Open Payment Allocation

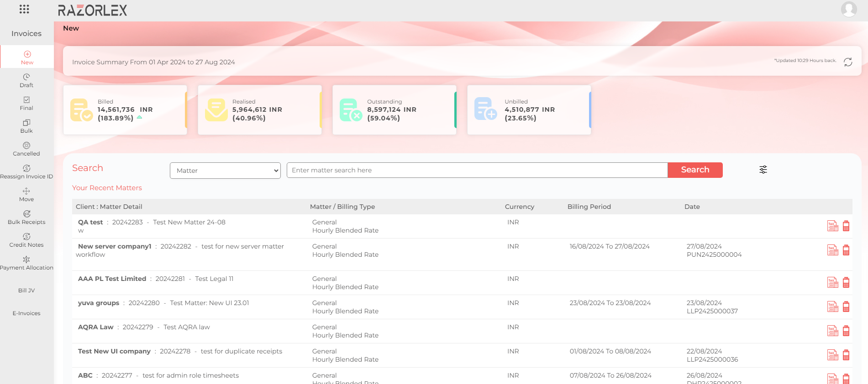coord(26,263)
